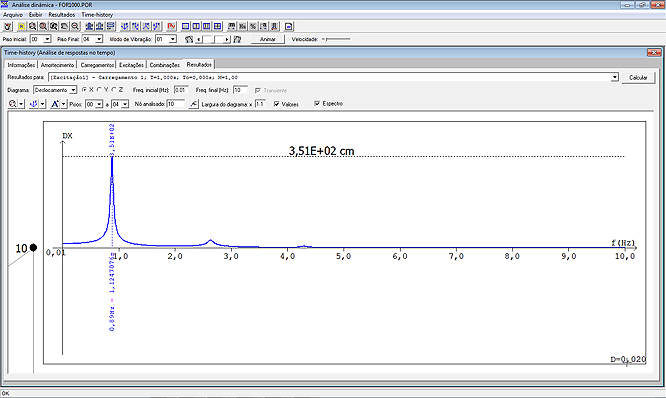Click the PV icon in the toolbar

pyautogui.click(x=172, y=26)
